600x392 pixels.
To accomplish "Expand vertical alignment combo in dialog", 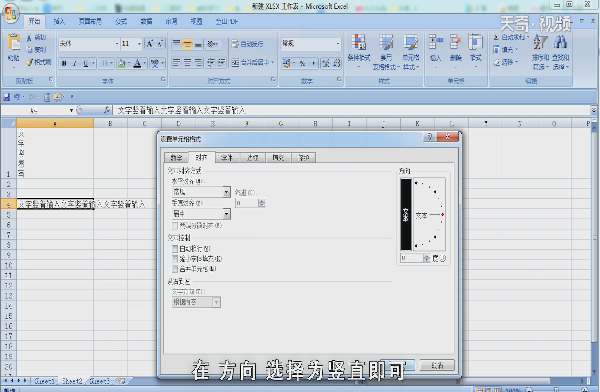I will click(x=227, y=214).
